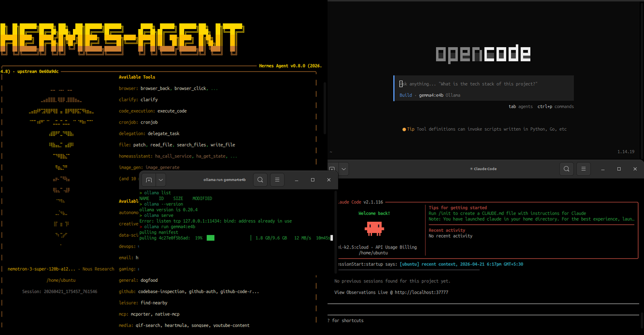The height and width of the screenshot is (335, 644).
Task: Click the 'ctrl+p commands' hint in opencode
Action: point(555,106)
